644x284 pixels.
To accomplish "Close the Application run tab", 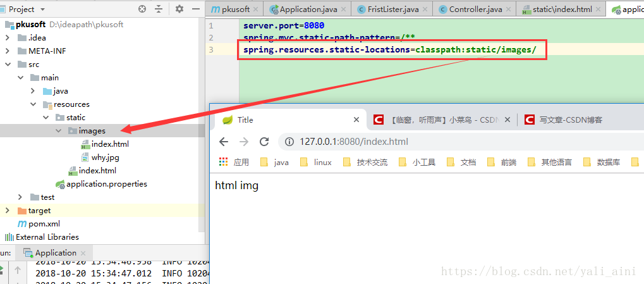I will pos(83,253).
